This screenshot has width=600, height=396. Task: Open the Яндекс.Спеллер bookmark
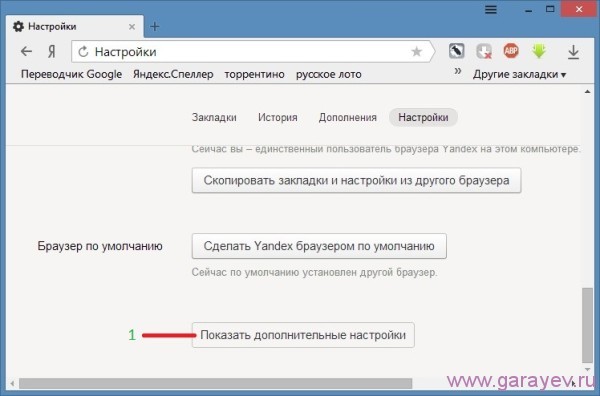tap(173, 74)
